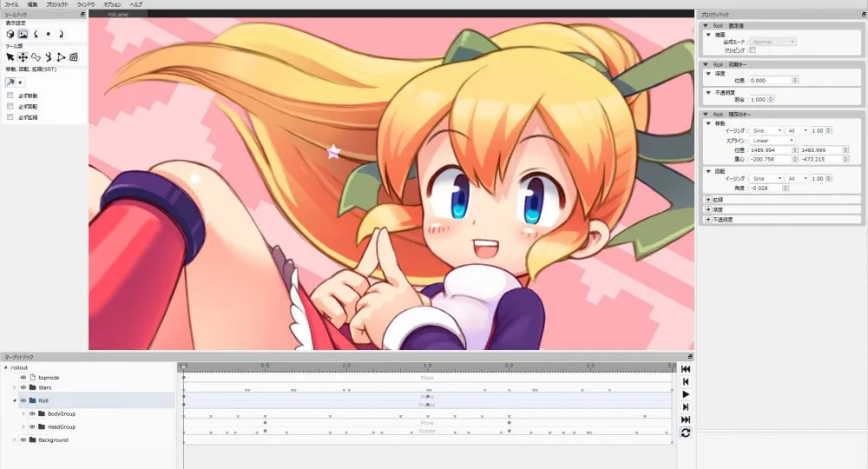The height and width of the screenshot is (469, 868).
Task: Toggle visibility of the Background layer
Action: [x=23, y=440]
